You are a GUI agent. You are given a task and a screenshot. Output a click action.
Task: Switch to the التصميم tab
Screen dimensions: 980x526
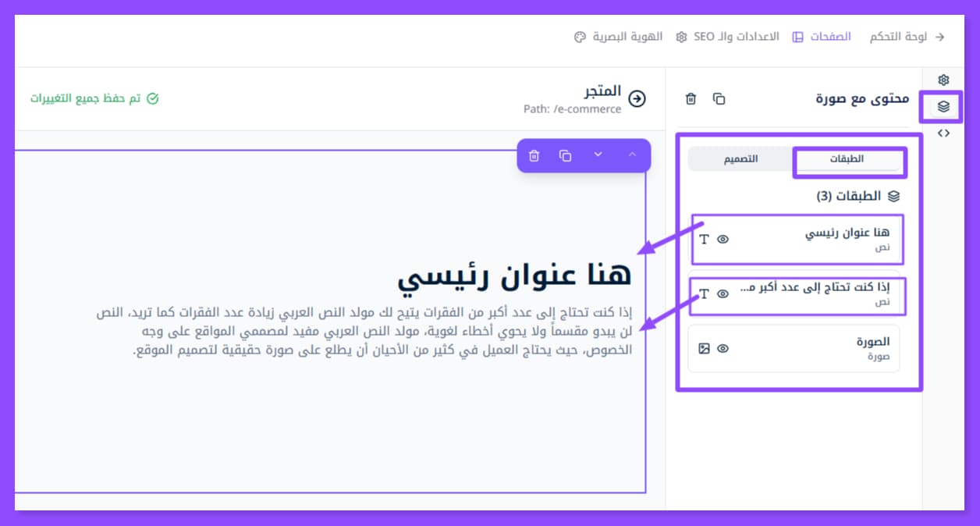(740, 158)
